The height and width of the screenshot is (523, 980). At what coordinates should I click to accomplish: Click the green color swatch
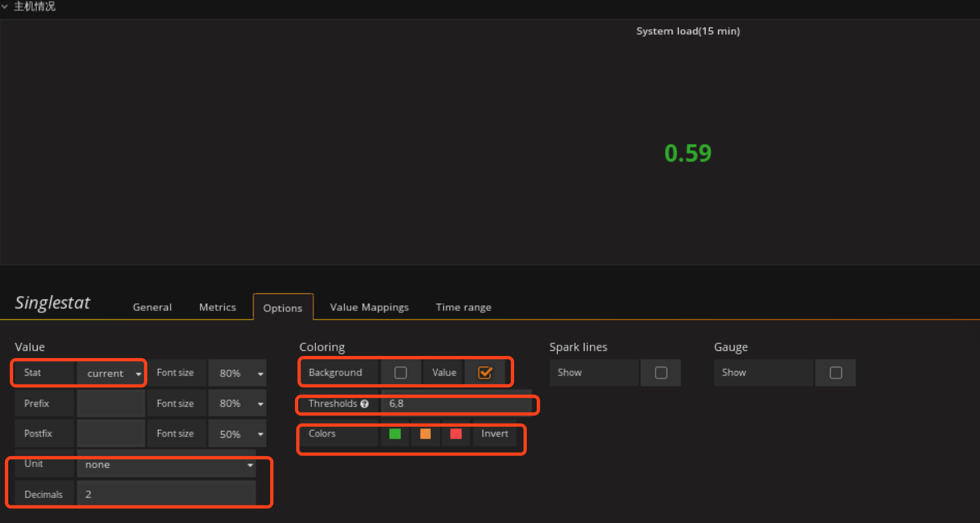point(394,434)
